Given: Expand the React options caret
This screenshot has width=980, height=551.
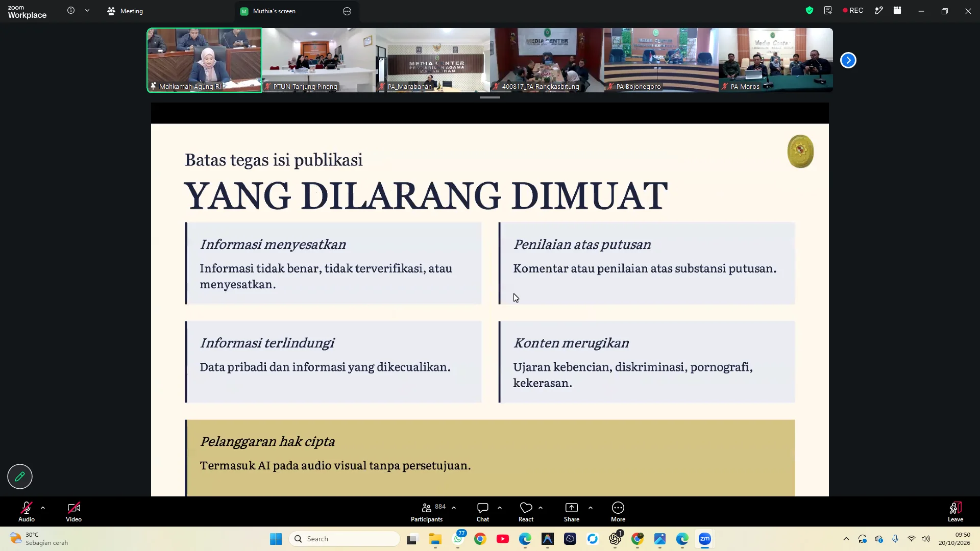Looking at the screenshot, I should coord(541,508).
